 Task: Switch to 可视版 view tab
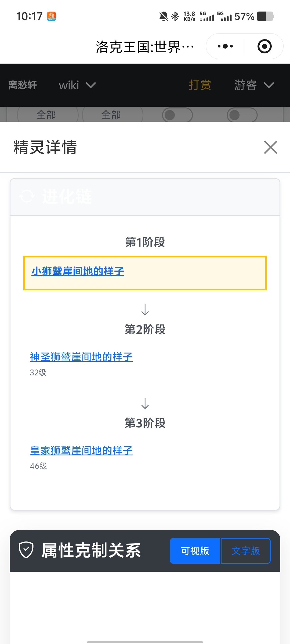click(x=195, y=551)
